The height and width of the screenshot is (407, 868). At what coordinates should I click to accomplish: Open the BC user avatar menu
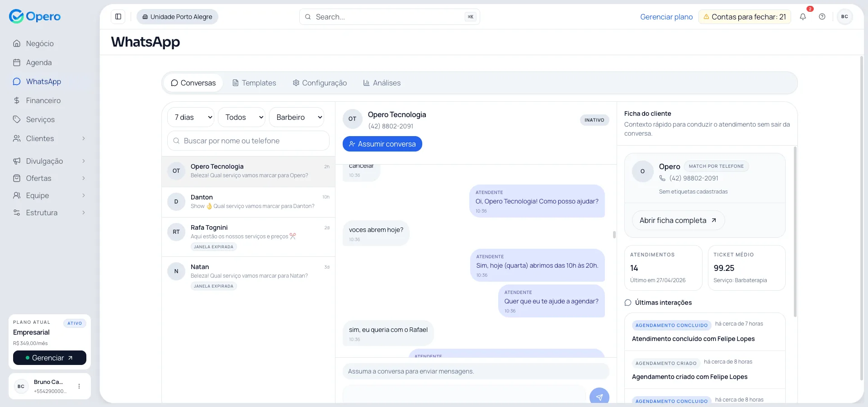pyautogui.click(x=844, y=17)
